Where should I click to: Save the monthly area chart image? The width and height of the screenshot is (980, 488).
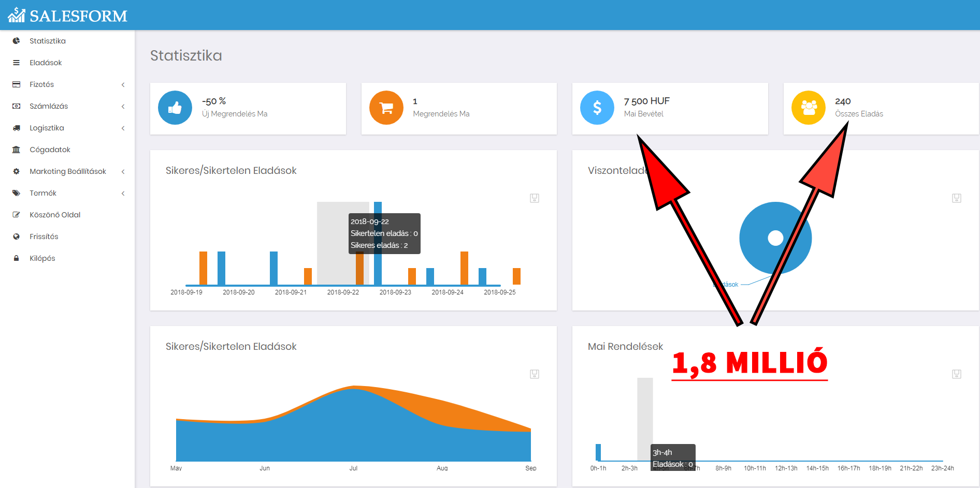point(535,374)
